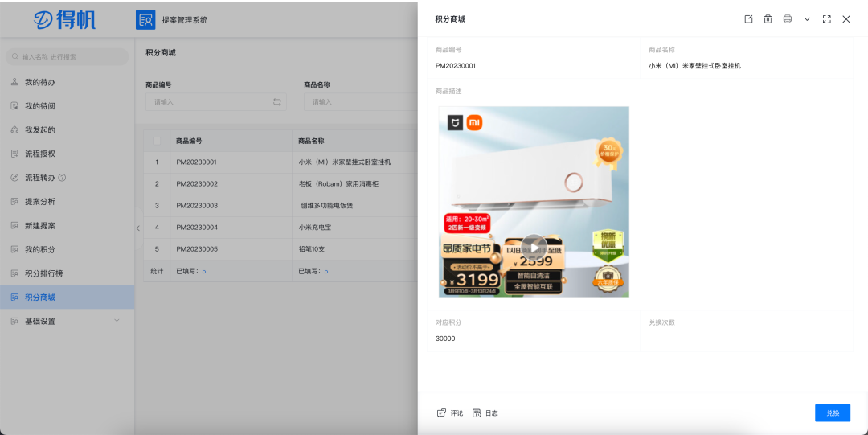Image resolution: width=868 pixels, height=435 pixels.
Task: Open 新建提案 in the sidebar
Action: (x=67, y=225)
